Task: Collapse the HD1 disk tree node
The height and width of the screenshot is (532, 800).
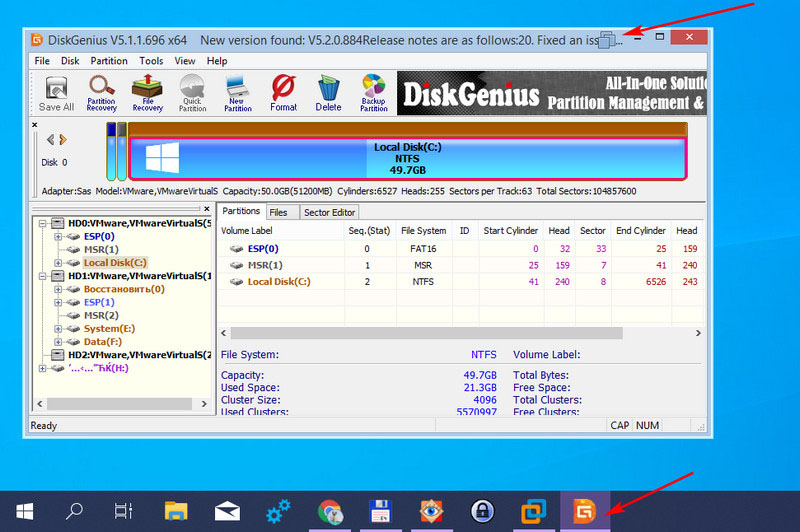Action: (x=43, y=276)
